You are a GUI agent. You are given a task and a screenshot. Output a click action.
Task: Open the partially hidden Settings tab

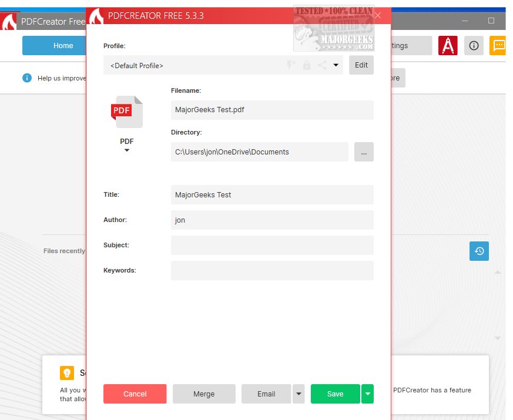pos(411,45)
